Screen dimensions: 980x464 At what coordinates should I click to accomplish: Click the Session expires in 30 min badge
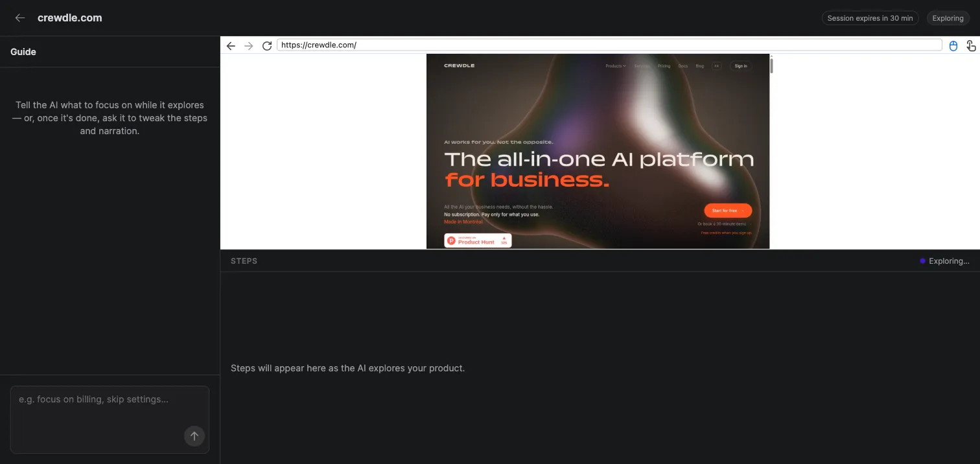[x=870, y=18]
